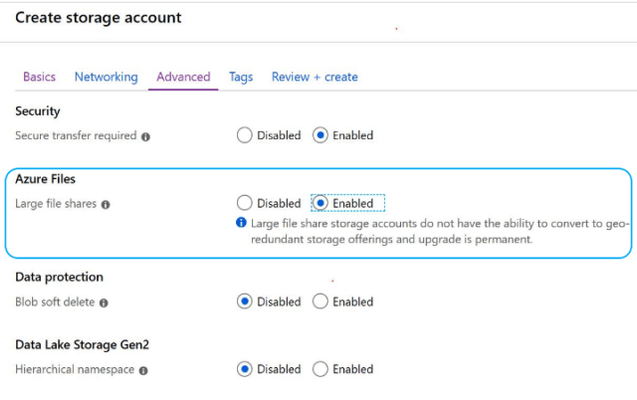Viewport: 637px width, 400px height.
Task: Switch to the Basics tab
Action: click(x=39, y=77)
